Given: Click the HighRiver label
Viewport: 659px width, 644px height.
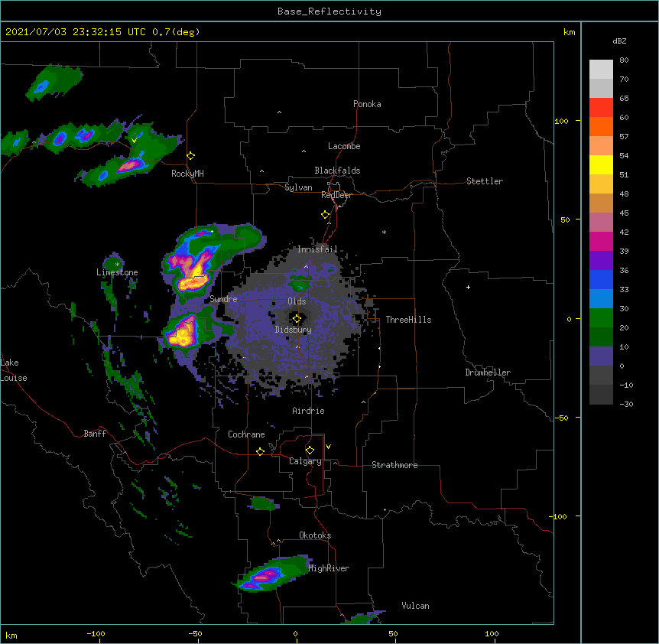Looking at the screenshot, I should click(329, 568).
